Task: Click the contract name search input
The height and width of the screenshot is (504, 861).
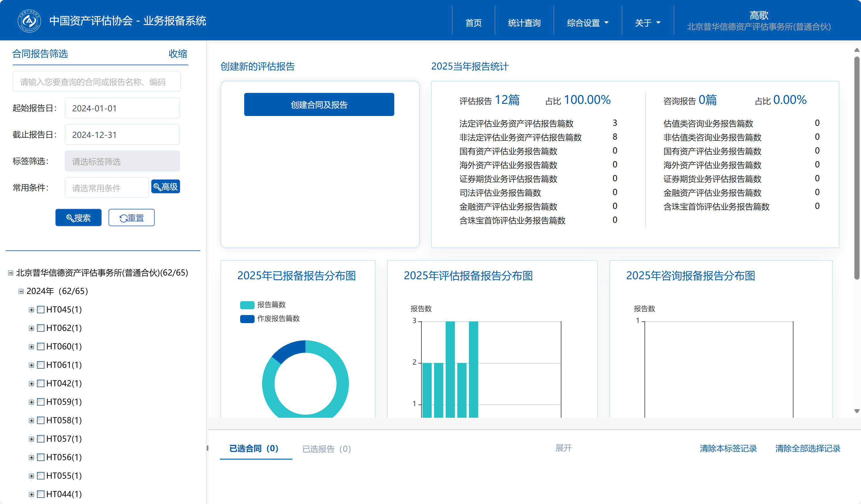Action: coord(96,82)
